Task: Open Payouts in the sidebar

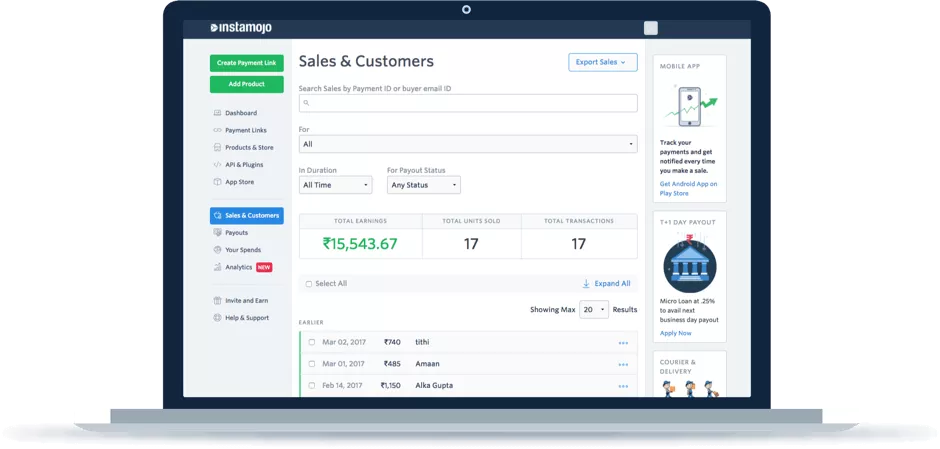Action: 236,232
